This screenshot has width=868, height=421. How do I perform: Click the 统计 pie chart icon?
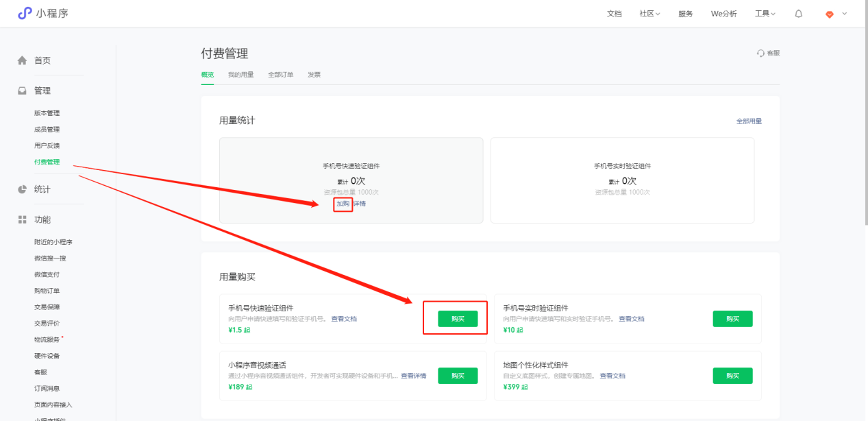click(23, 189)
